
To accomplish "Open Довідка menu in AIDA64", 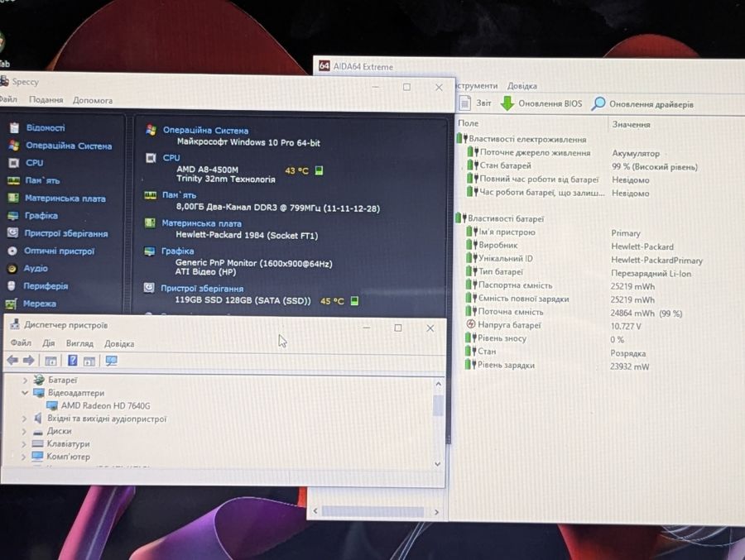I will 521,86.
